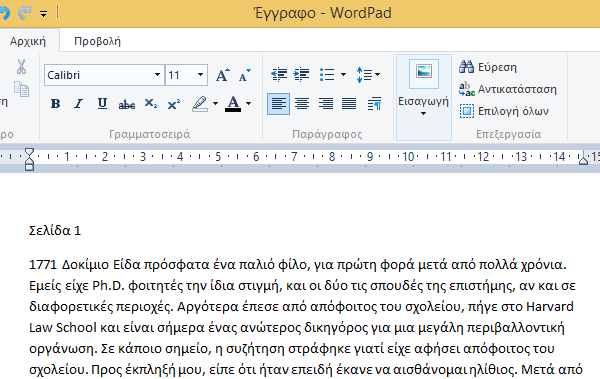Open the list style dropdown arrow

tap(343, 75)
